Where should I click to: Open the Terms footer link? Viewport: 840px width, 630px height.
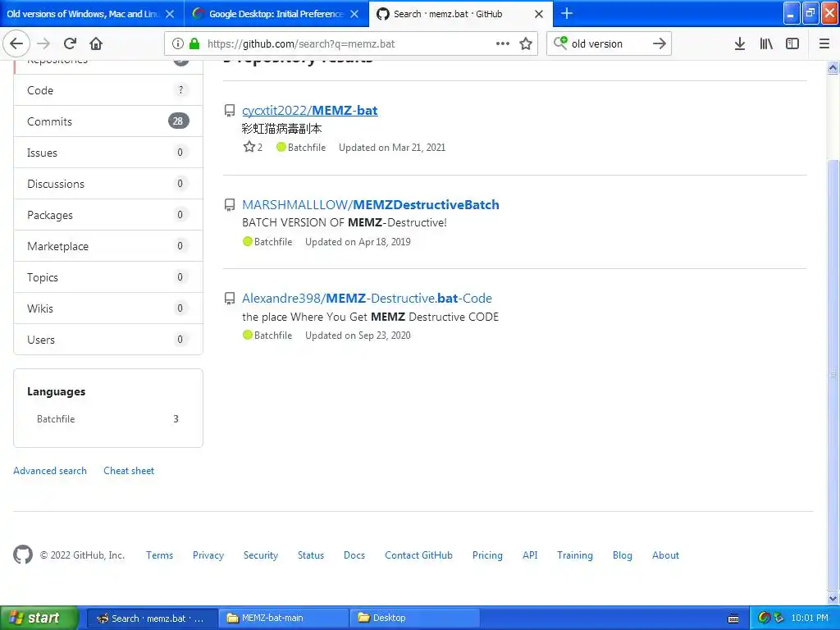tap(160, 555)
